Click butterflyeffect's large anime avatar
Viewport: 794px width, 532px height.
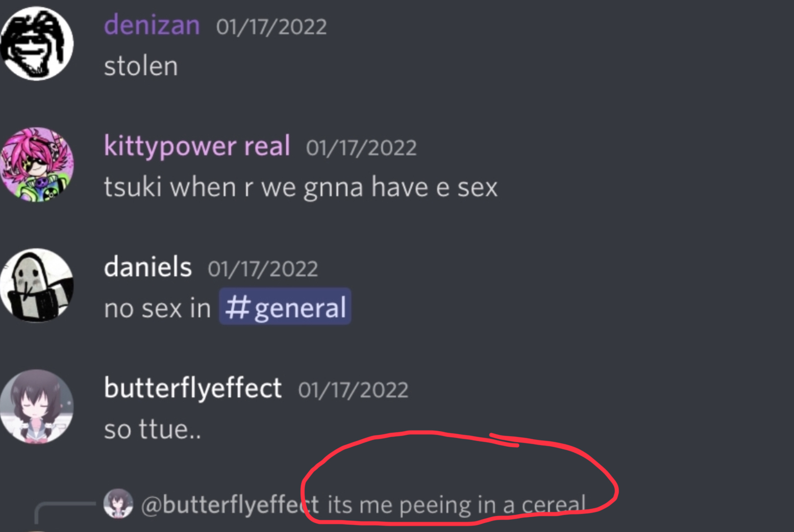click(x=37, y=407)
